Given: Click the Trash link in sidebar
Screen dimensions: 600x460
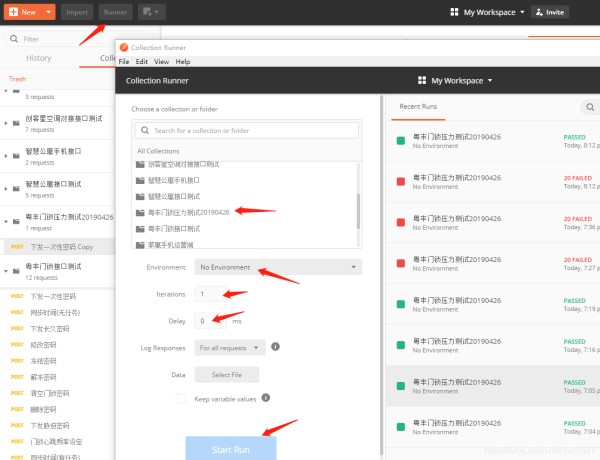Looking at the screenshot, I should point(17,79).
